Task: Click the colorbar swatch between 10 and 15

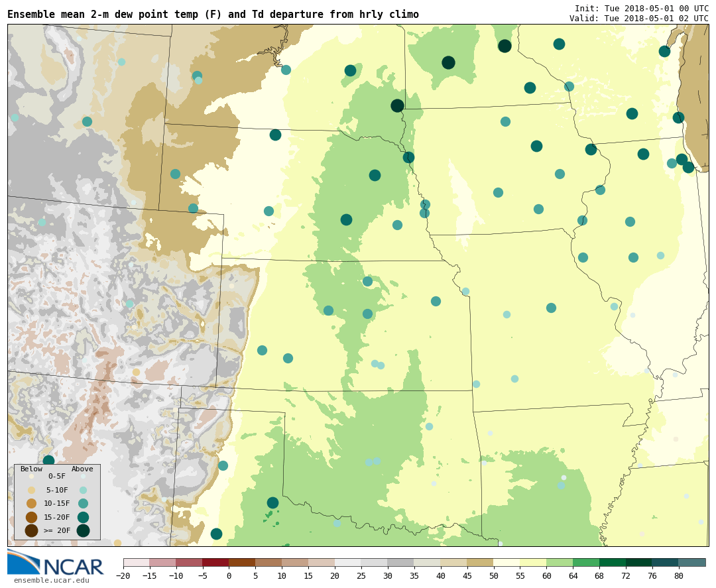Action: (295, 562)
